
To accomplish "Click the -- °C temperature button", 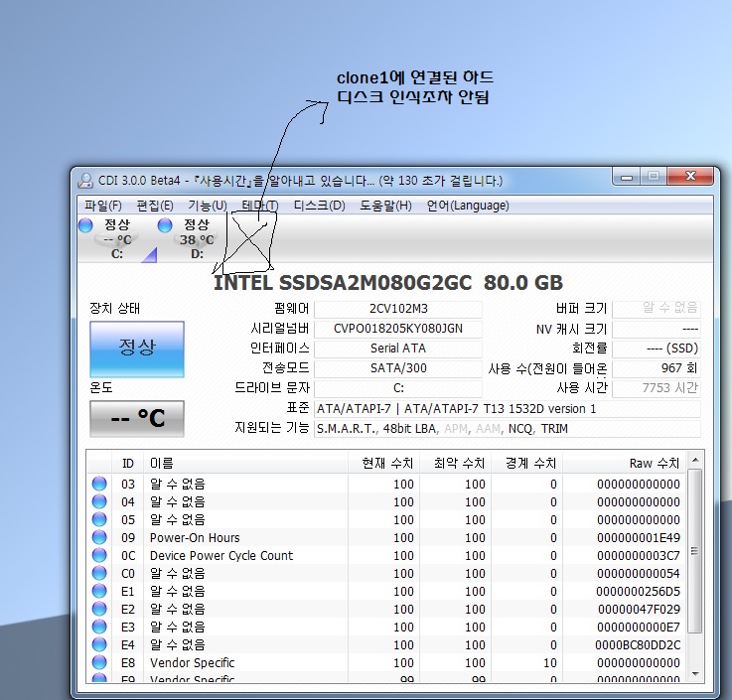I will point(137,419).
